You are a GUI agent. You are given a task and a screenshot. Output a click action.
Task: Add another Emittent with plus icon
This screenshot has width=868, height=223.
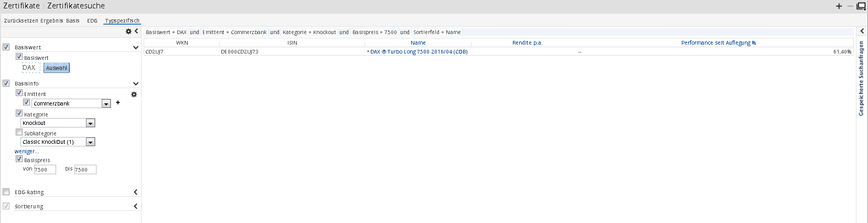118,103
